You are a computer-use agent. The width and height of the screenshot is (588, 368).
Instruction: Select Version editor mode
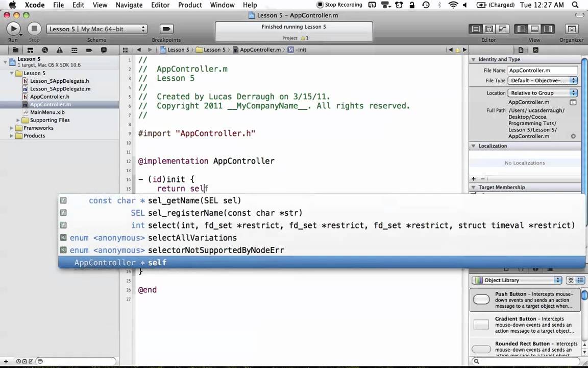click(x=502, y=29)
